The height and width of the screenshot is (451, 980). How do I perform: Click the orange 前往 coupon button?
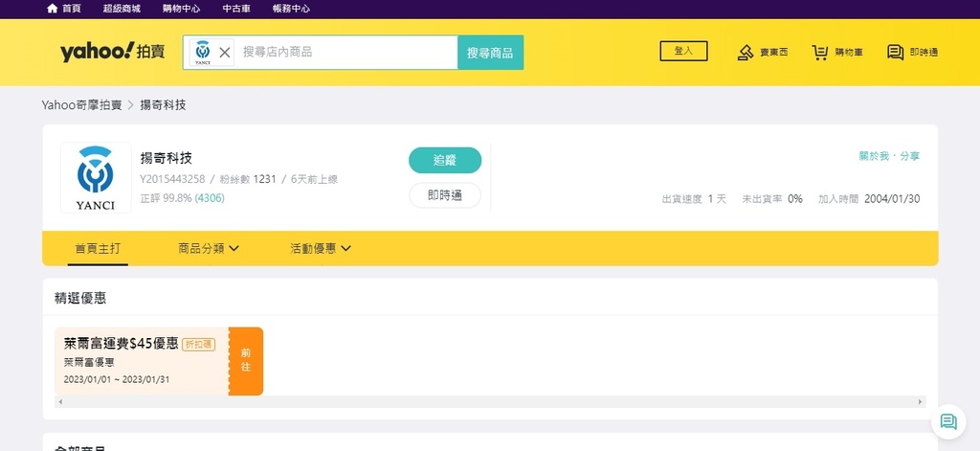click(x=246, y=361)
